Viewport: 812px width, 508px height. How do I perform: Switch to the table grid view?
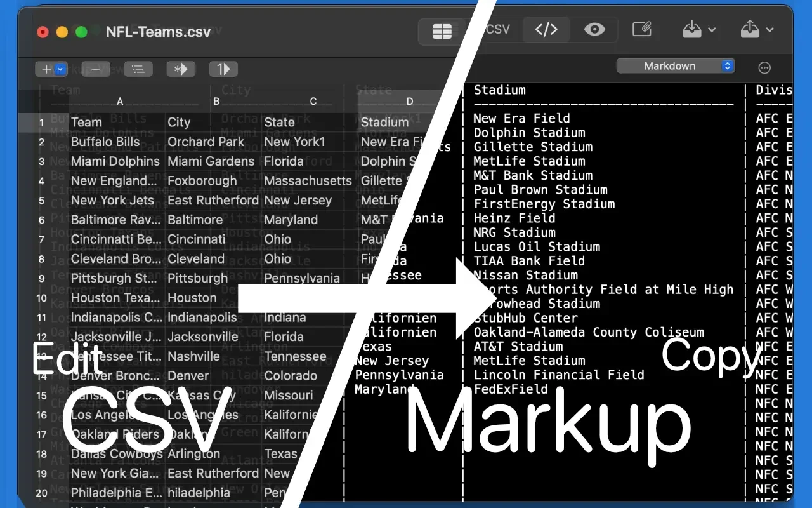coord(442,30)
